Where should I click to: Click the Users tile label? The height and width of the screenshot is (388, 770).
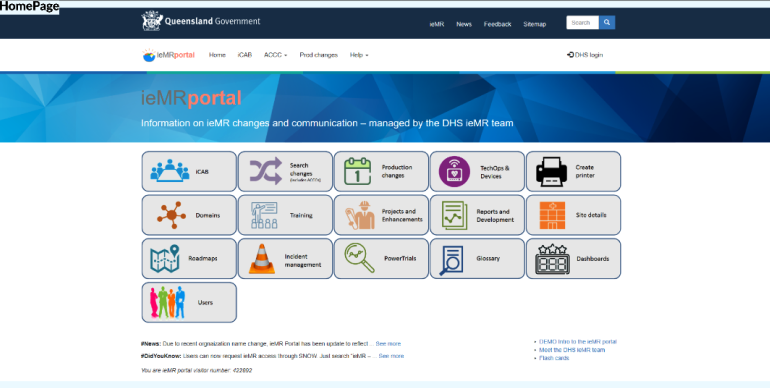coord(205,303)
